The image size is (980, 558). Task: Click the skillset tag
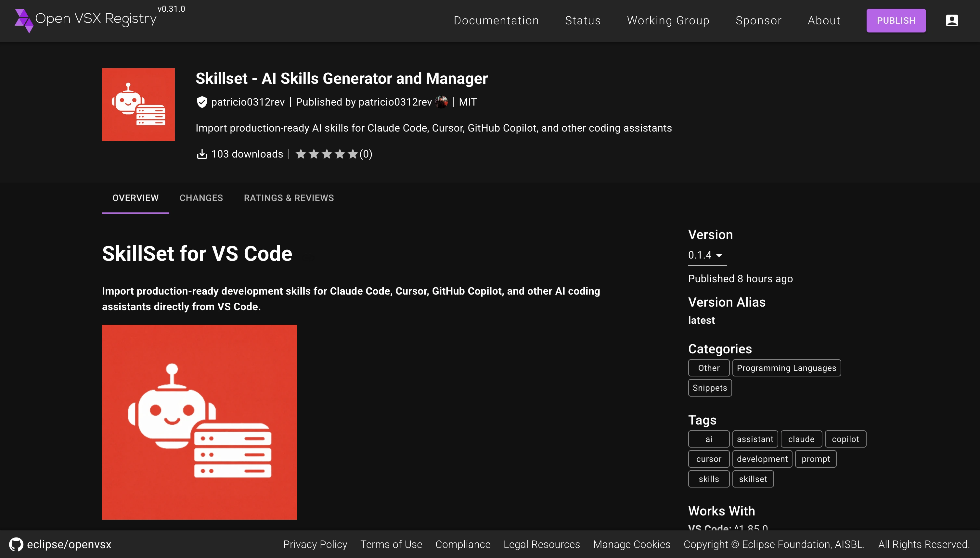pos(753,479)
